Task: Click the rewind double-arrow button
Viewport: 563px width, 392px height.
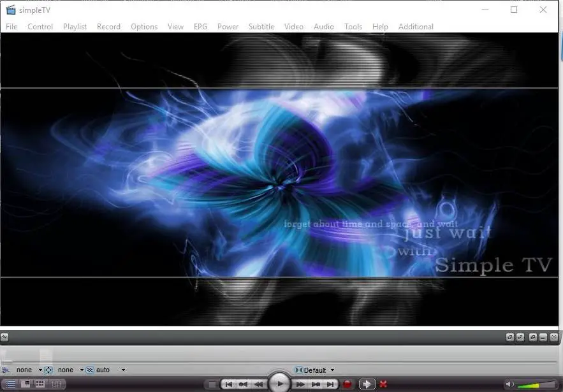Action: point(258,384)
